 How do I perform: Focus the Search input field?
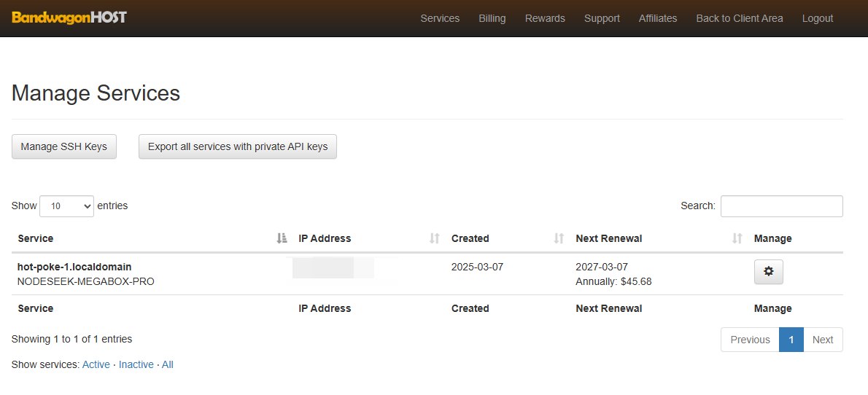pos(782,206)
